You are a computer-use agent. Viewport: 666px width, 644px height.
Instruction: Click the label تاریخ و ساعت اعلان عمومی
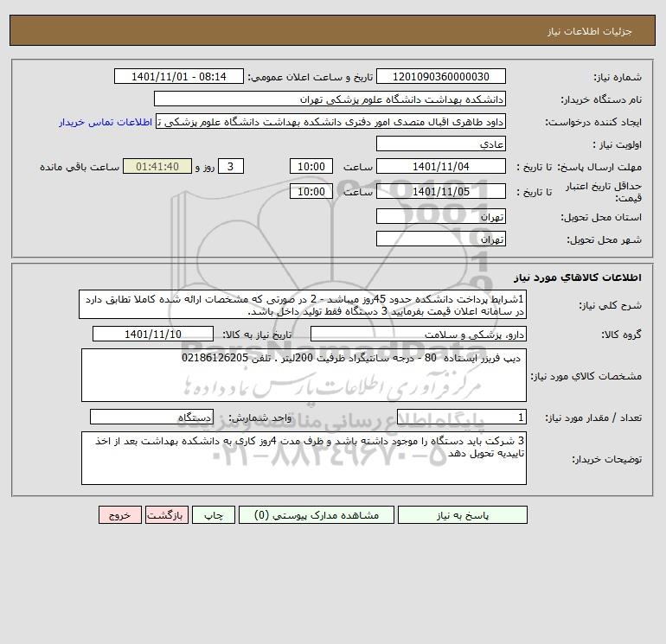click(x=310, y=77)
